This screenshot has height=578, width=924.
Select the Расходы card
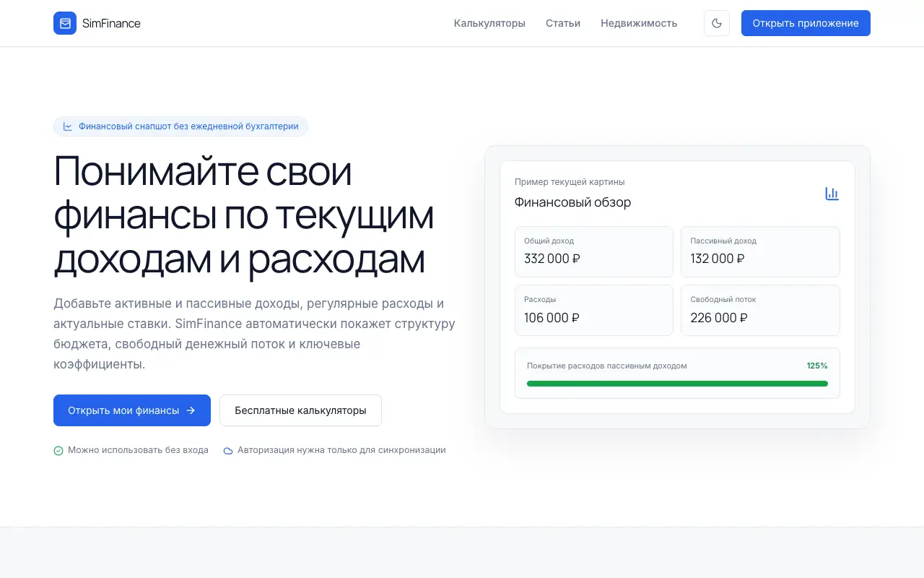594,310
